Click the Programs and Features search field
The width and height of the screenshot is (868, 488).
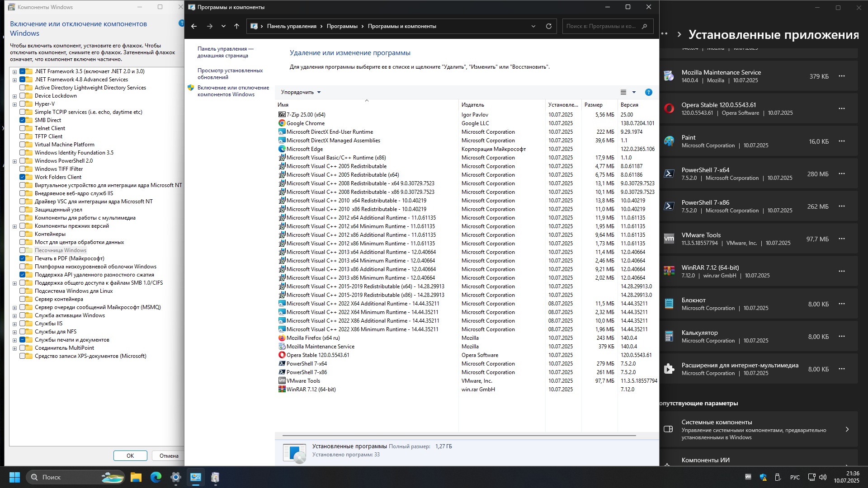[x=608, y=26]
